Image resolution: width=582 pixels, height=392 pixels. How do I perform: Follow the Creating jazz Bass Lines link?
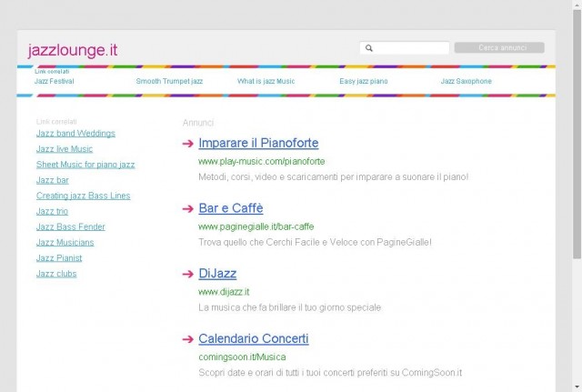tap(83, 196)
